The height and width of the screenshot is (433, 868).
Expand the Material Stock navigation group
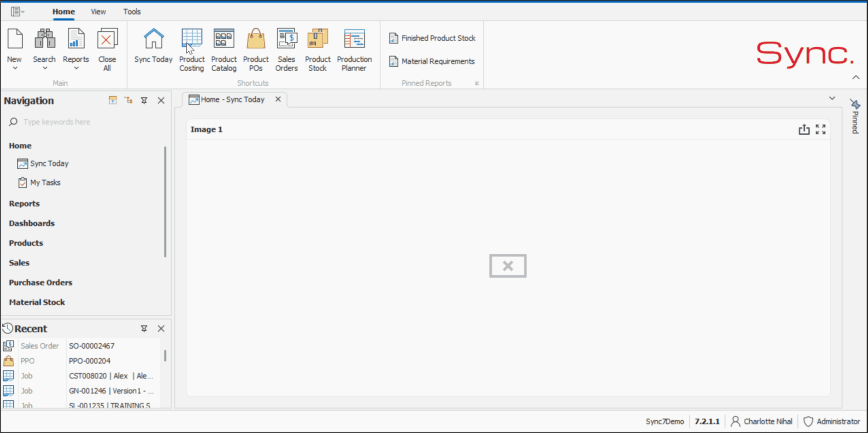coord(37,302)
